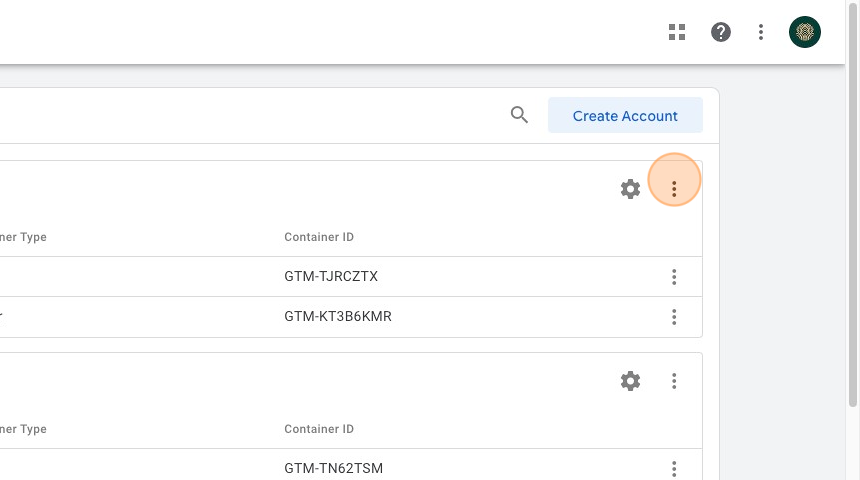Open settings gear of second account

click(x=630, y=381)
